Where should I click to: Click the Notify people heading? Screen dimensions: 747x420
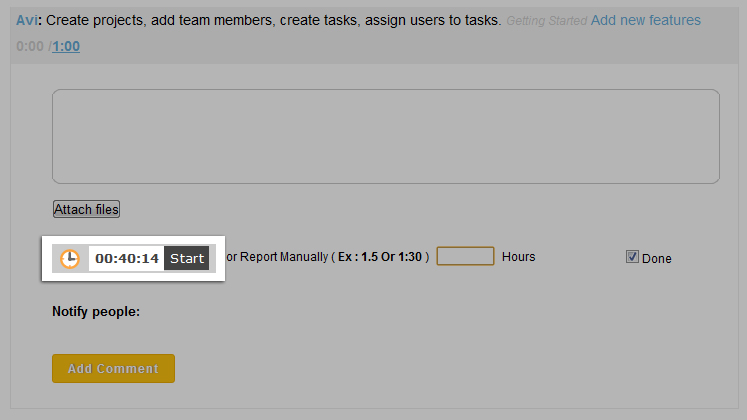click(x=96, y=312)
